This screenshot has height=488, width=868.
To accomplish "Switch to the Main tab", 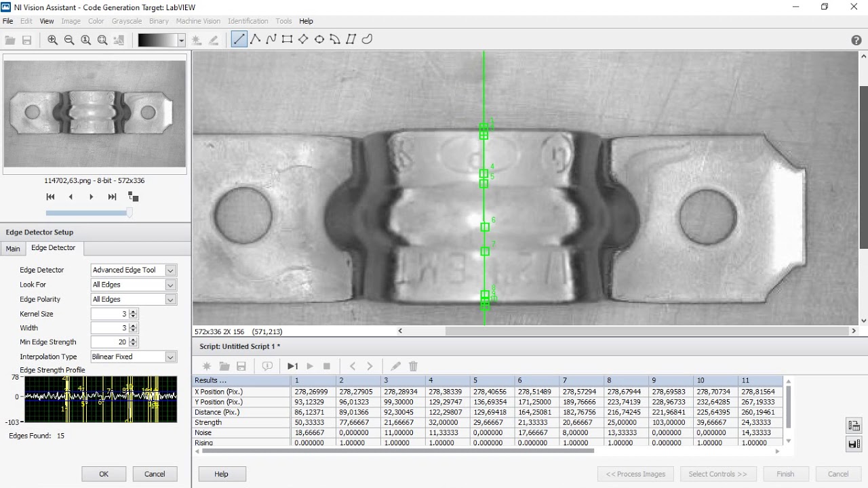I will 13,249.
